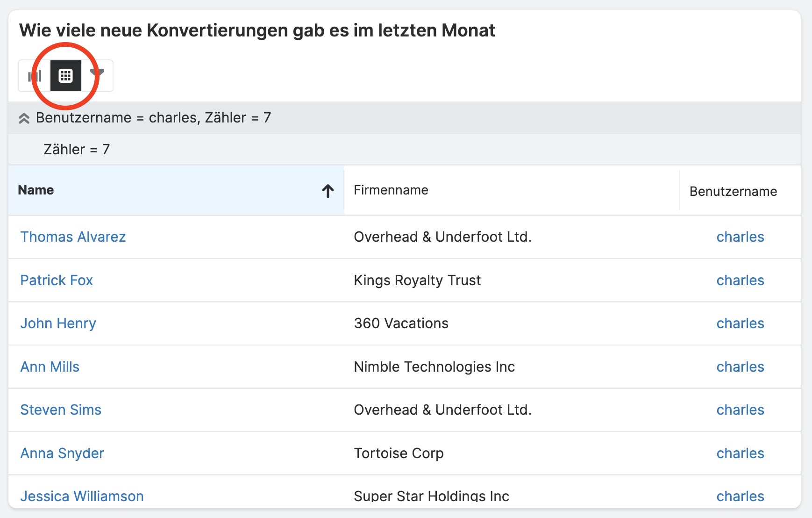Open Jessica Williamson's record
This screenshot has width=812, height=518.
click(82, 496)
